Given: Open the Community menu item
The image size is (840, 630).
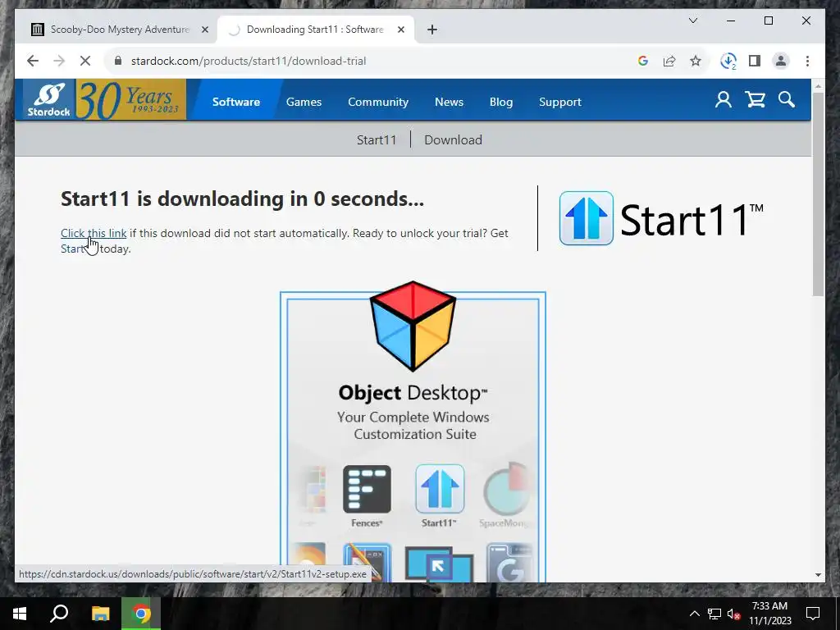Looking at the screenshot, I should [x=378, y=102].
